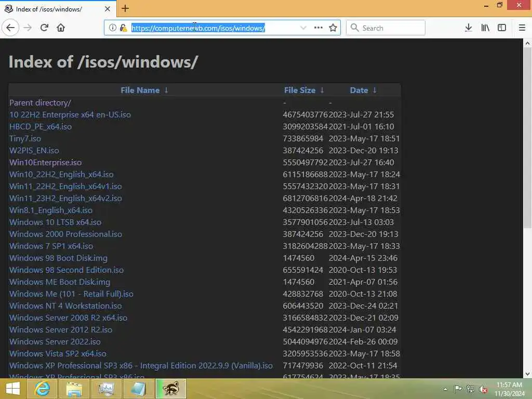Click the Windows ME Boot Disk.img link
532x399 pixels.
pyautogui.click(x=60, y=282)
